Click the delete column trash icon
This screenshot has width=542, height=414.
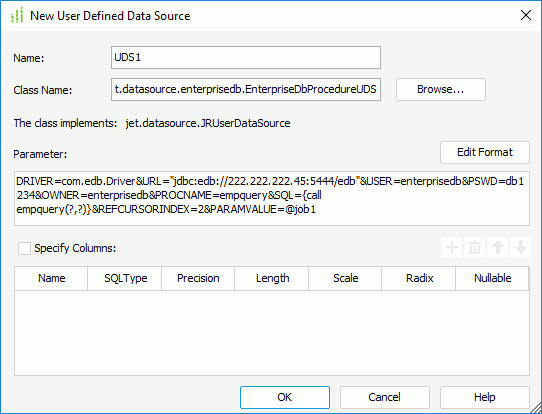click(x=475, y=247)
